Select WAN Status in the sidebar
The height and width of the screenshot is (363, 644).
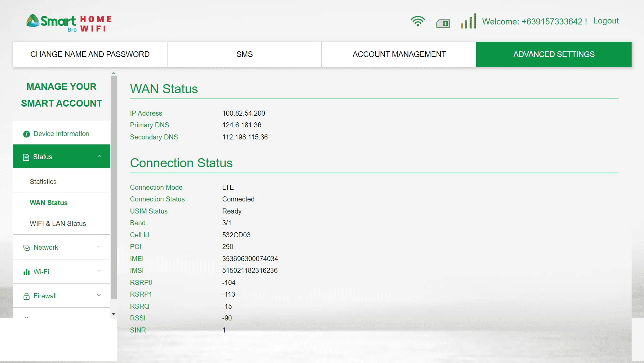tap(61, 203)
